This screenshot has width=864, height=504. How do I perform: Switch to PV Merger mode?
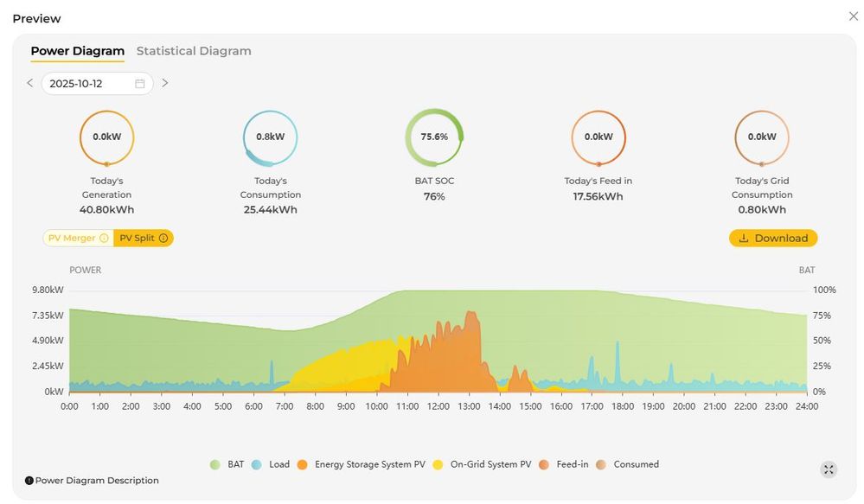(x=72, y=238)
